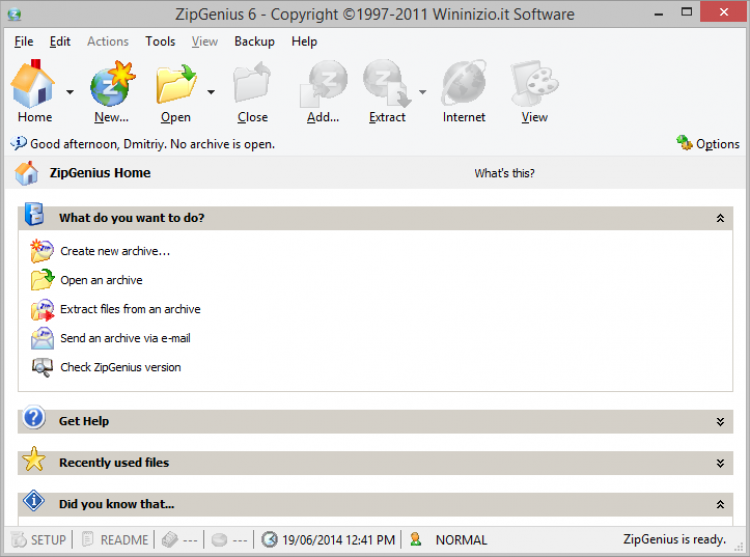Open the Edit menu

[x=60, y=42]
